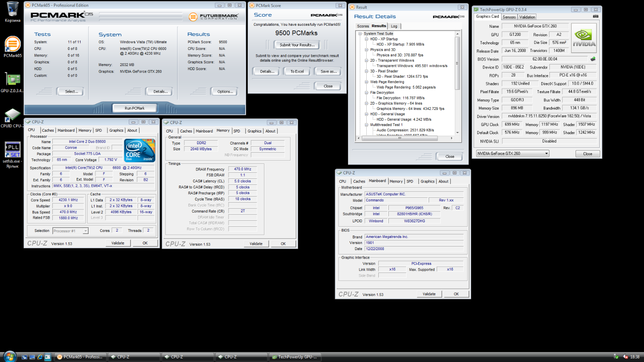Click the Futuremark Corporation logo in PCMark05
This screenshot has height=362, width=644.
coord(213,17)
